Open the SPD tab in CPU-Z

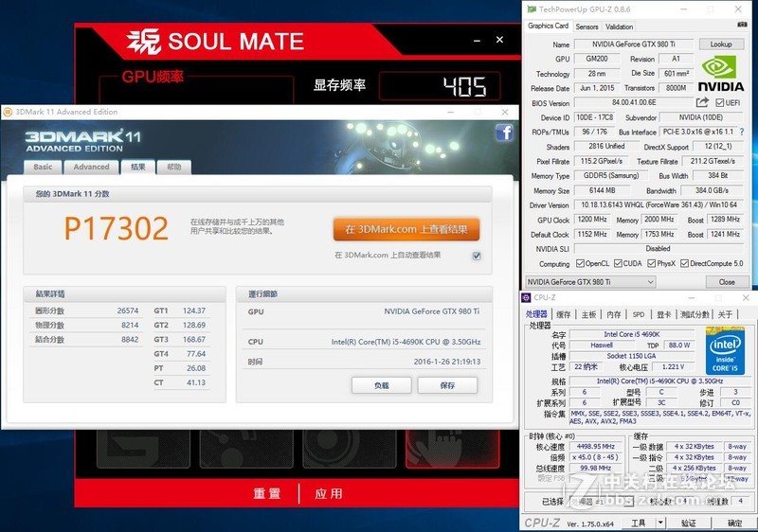638,315
